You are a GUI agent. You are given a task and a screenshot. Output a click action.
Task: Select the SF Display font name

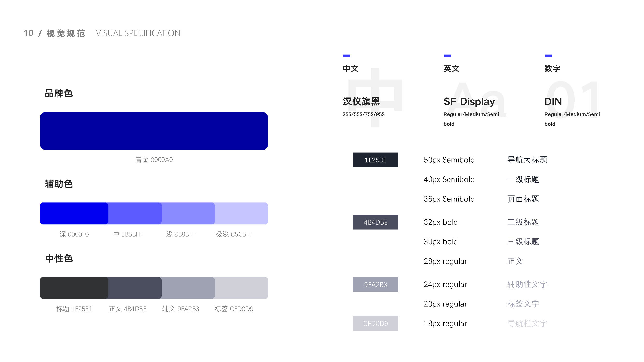tap(469, 101)
